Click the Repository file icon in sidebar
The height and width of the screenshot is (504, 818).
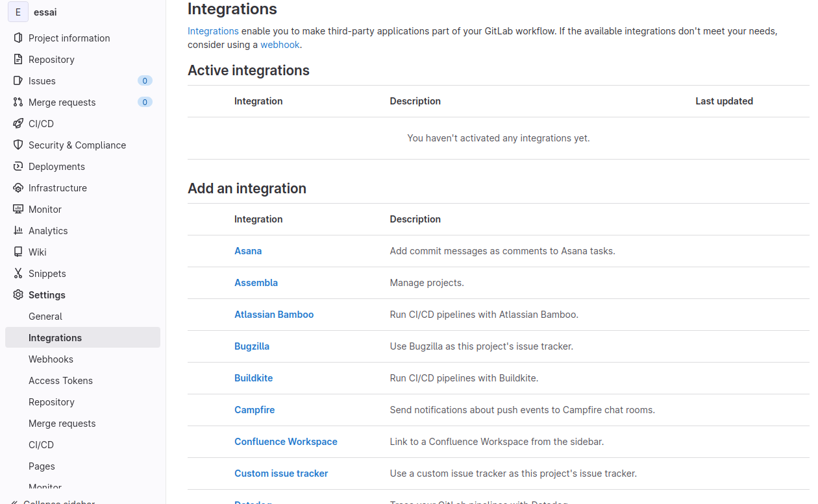18,60
